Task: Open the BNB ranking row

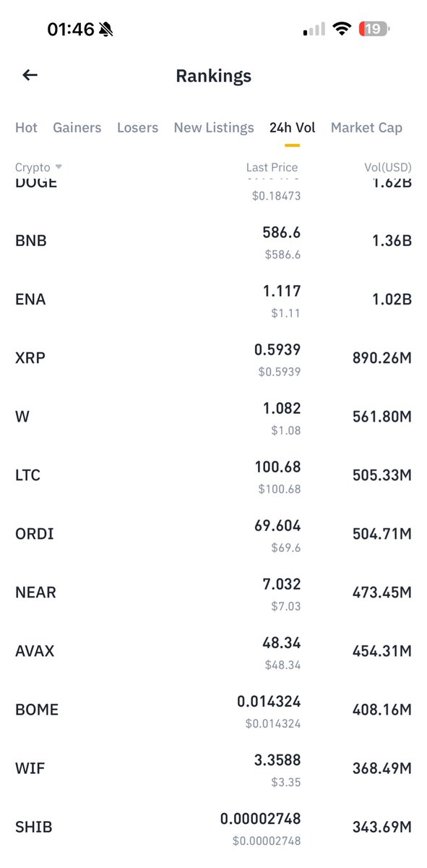Action: point(213,242)
